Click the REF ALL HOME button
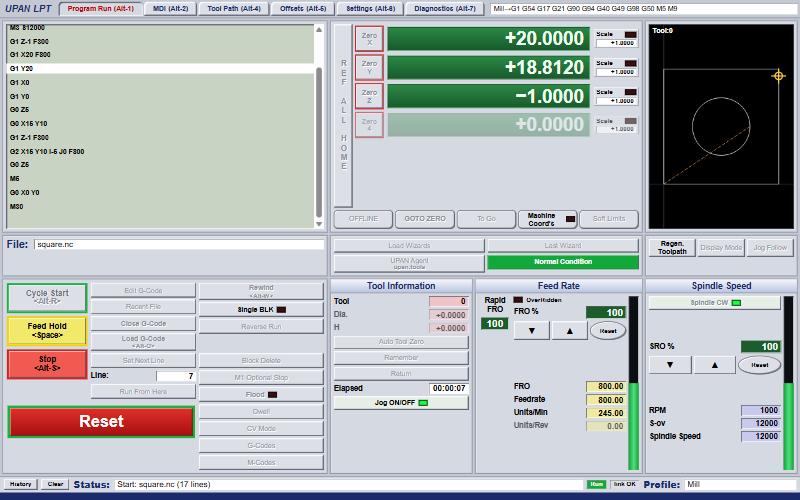The image size is (800, 500). 343,115
